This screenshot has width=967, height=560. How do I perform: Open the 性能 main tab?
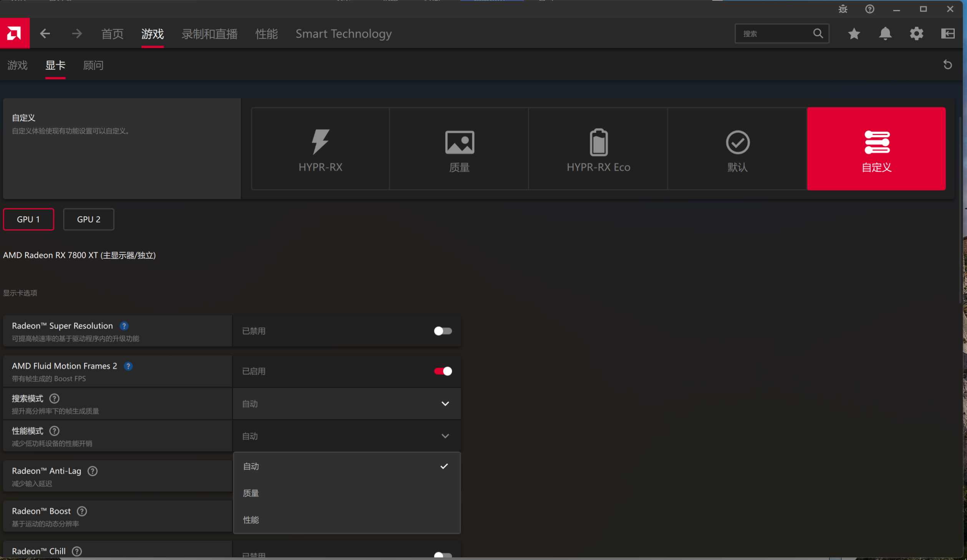coord(267,34)
